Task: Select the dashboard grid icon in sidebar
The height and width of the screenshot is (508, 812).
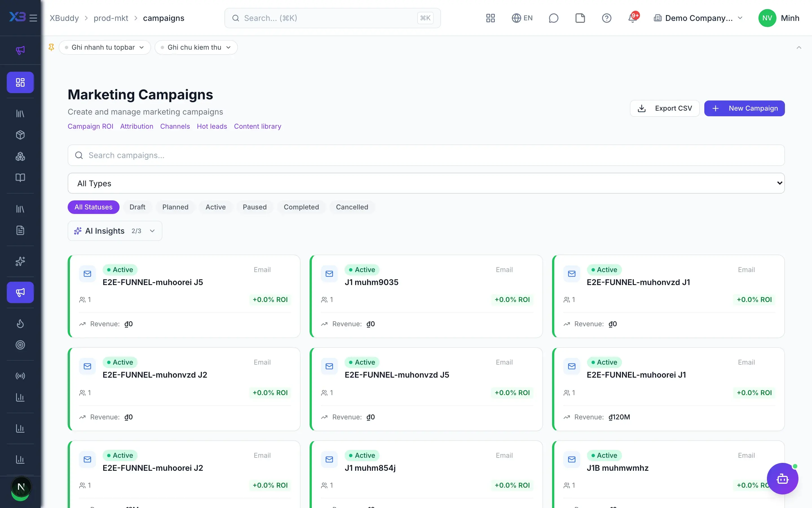Action: coord(20,82)
